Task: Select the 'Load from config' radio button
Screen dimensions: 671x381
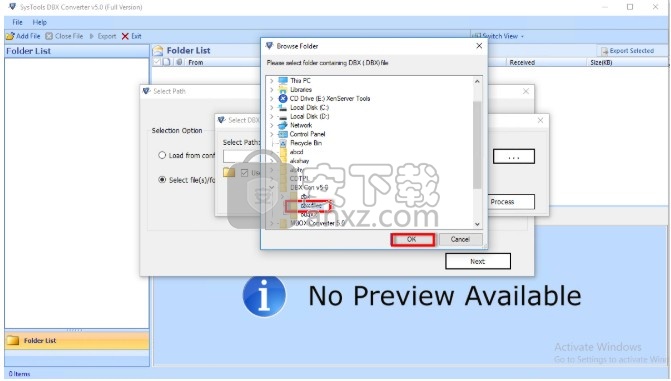Action: pyautogui.click(x=162, y=155)
